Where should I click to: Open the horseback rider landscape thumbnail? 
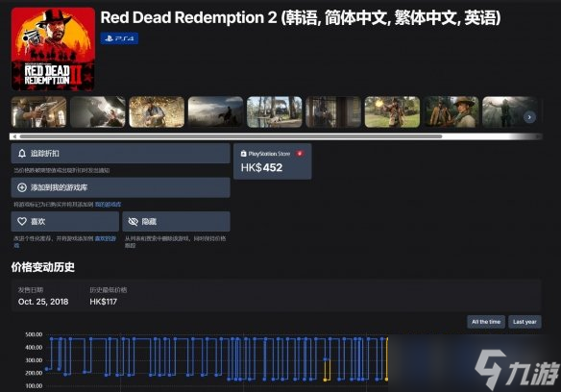point(215,112)
